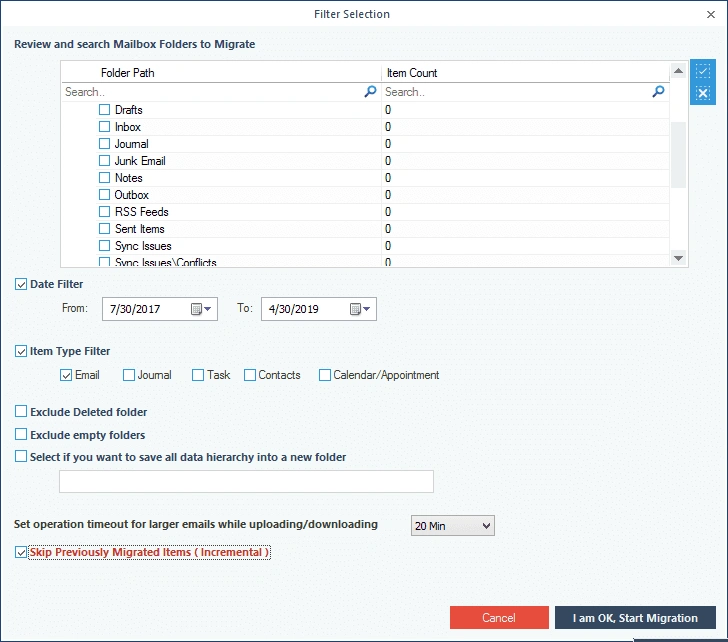Click the folder list scrollbar thumb
This screenshot has width=728, height=642.
pos(678,155)
